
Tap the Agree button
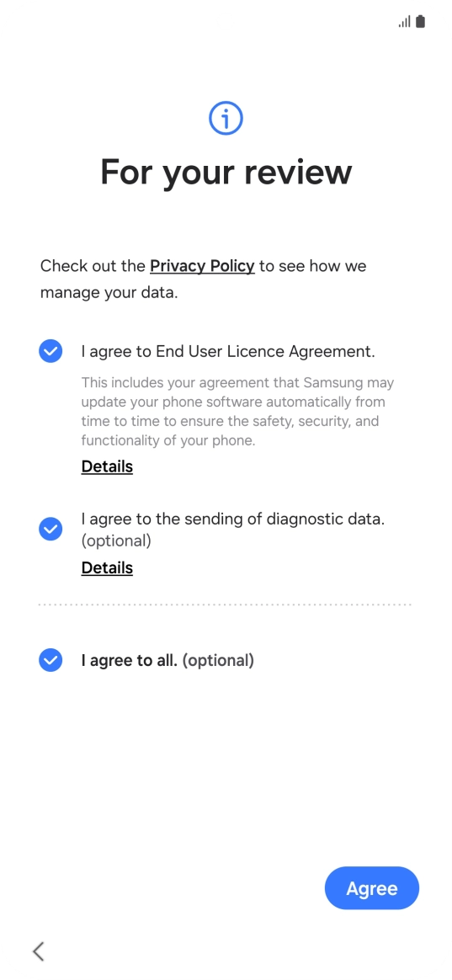click(x=372, y=888)
